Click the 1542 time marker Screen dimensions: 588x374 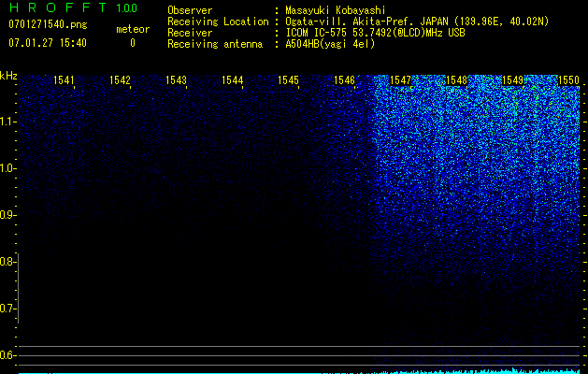point(120,80)
